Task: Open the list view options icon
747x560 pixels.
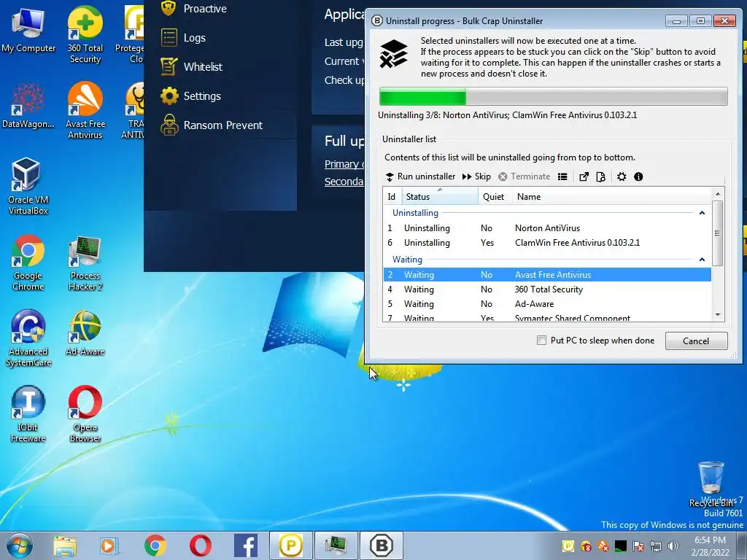Action: 562,176
